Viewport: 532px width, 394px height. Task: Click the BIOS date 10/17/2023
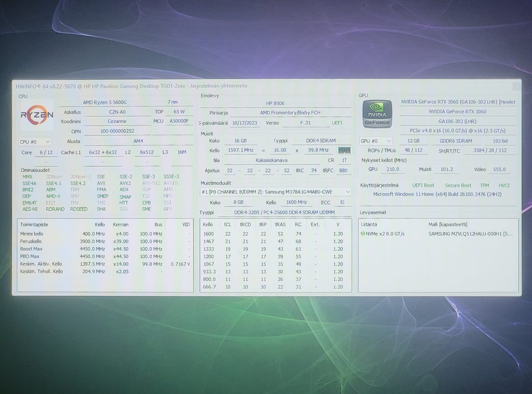(244, 123)
